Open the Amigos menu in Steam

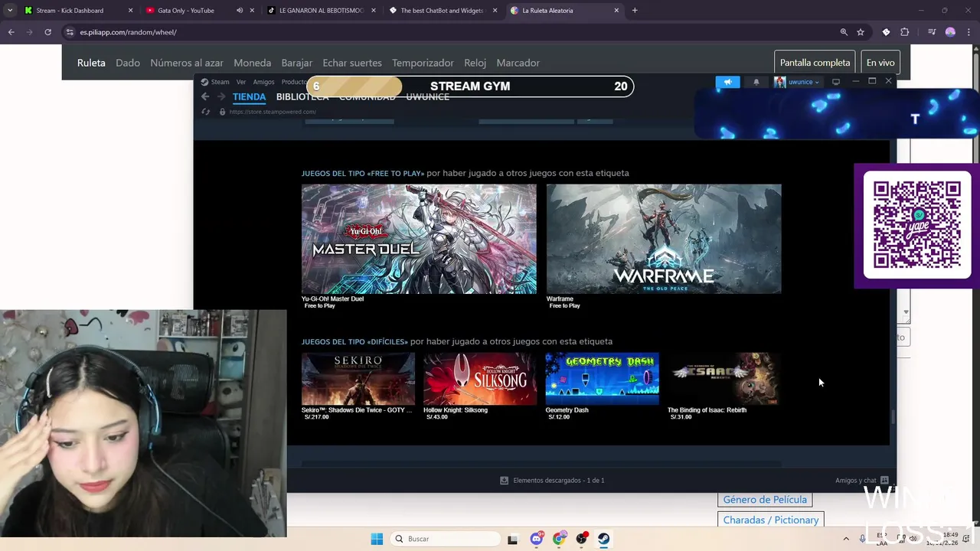(x=263, y=82)
